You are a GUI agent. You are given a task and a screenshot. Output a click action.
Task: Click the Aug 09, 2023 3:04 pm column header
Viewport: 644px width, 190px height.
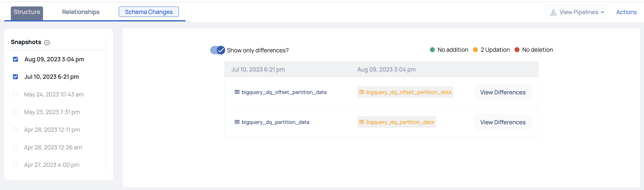(386, 69)
